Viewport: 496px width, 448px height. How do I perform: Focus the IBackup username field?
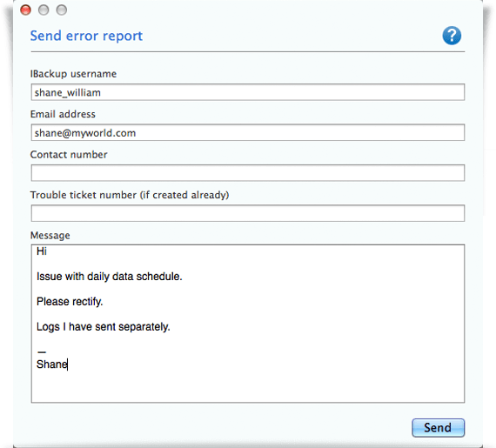[x=248, y=92]
